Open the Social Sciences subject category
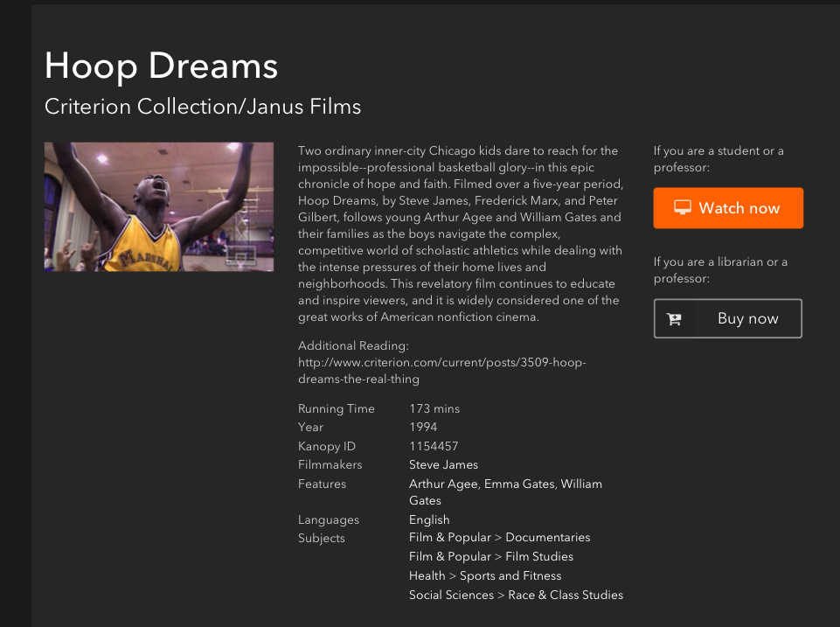 (x=451, y=595)
